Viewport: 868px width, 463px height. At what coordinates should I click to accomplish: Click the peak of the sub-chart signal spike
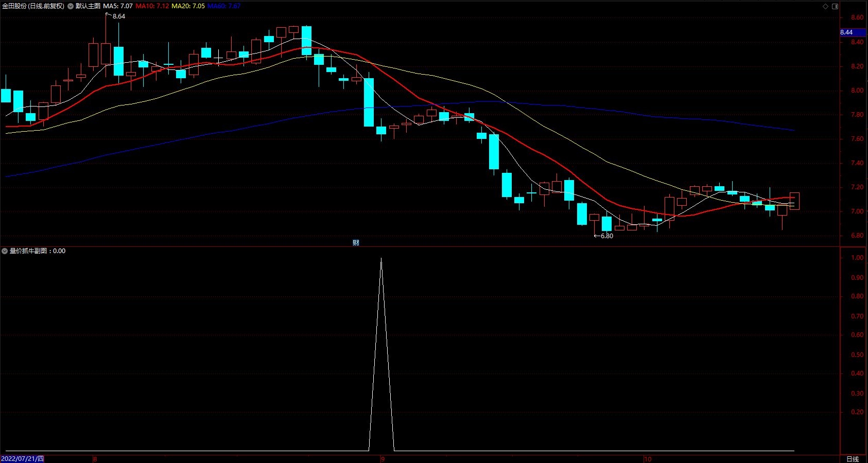[x=381, y=259]
